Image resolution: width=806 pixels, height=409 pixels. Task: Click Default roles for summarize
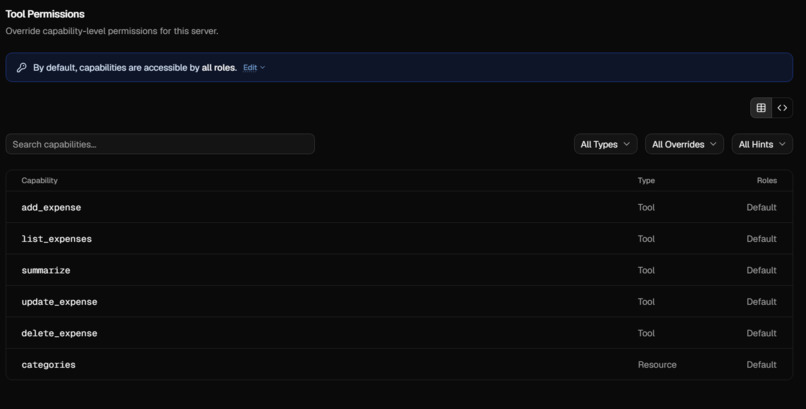(x=761, y=270)
